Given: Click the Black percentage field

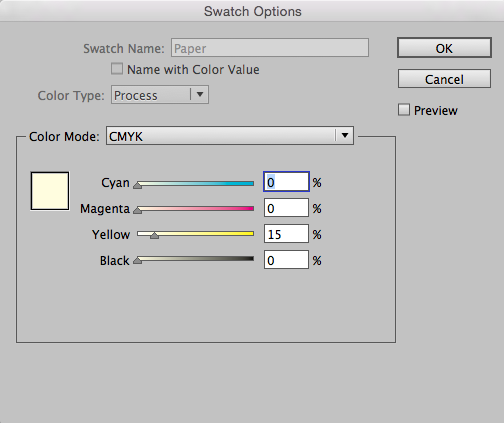Looking at the screenshot, I should coord(286,260).
